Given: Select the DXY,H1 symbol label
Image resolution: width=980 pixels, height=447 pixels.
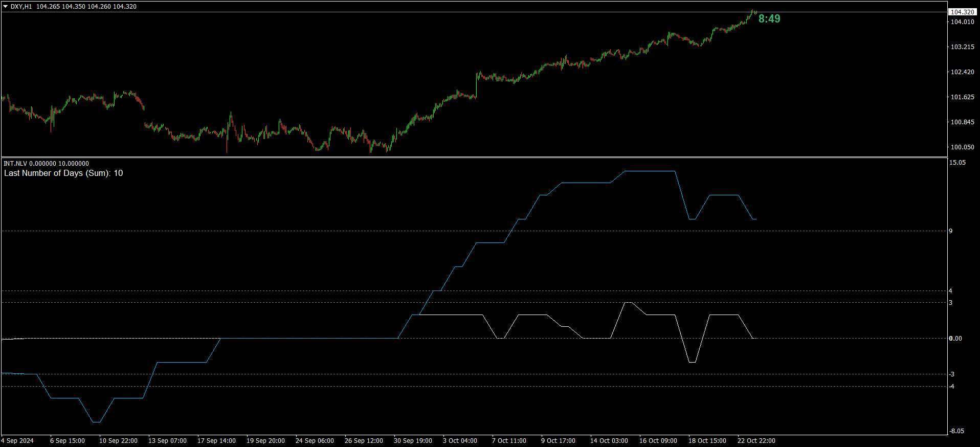Looking at the screenshot, I should click(21, 7).
